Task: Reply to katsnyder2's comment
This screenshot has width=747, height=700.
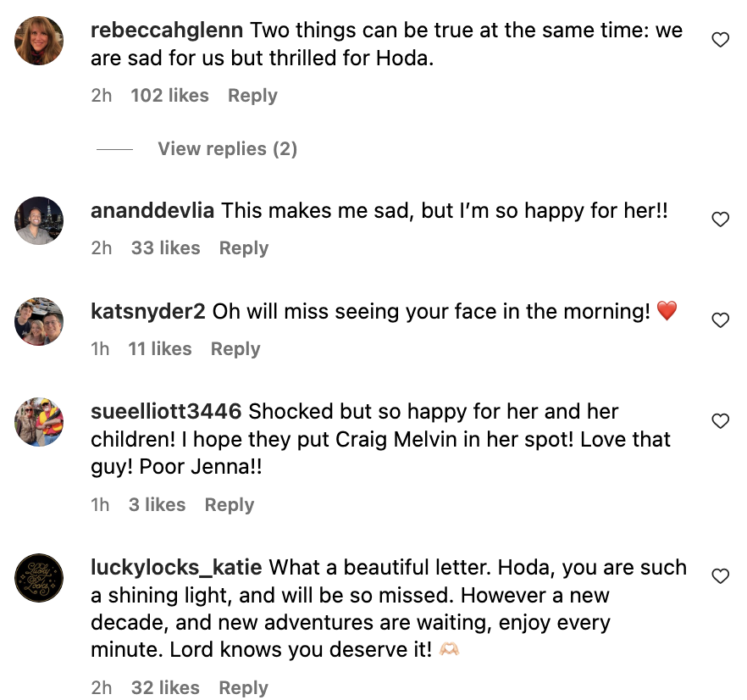Action: [x=235, y=348]
